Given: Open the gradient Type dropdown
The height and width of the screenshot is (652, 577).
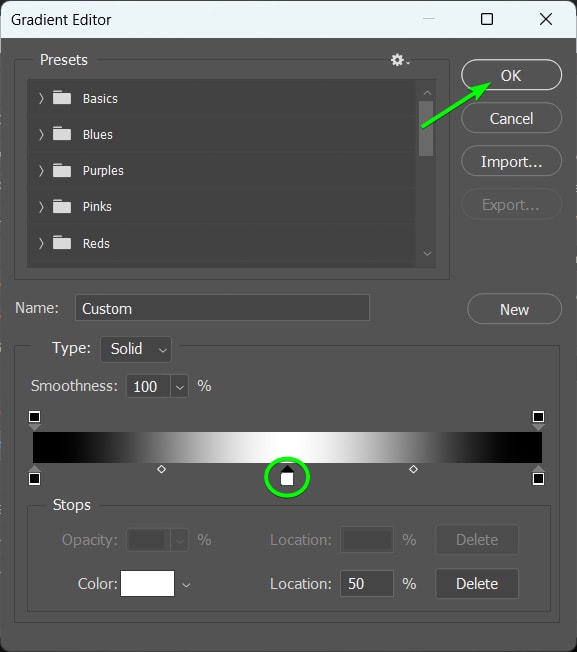Looking at the screenshot, I should 136,349.
